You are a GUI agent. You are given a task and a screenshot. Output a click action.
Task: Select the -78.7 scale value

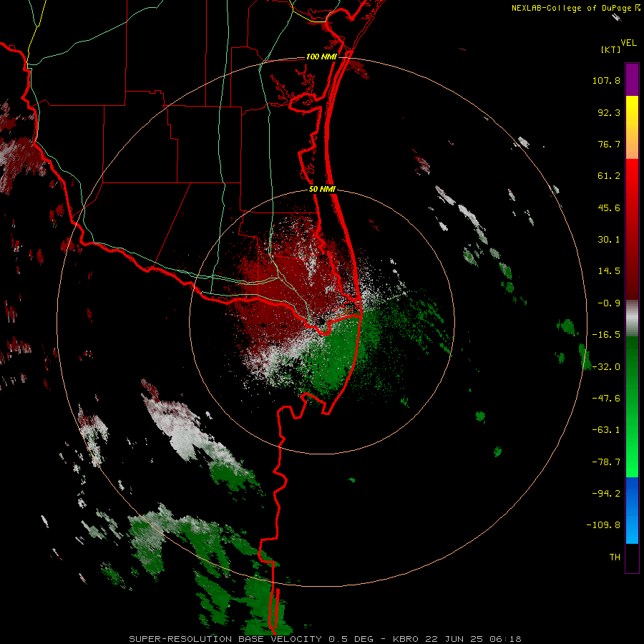[x=606, y=462]
